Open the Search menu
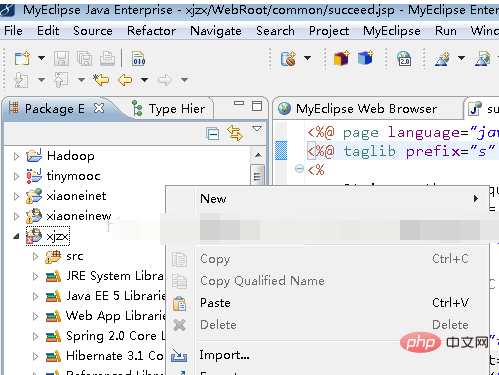 pos(275,31)
